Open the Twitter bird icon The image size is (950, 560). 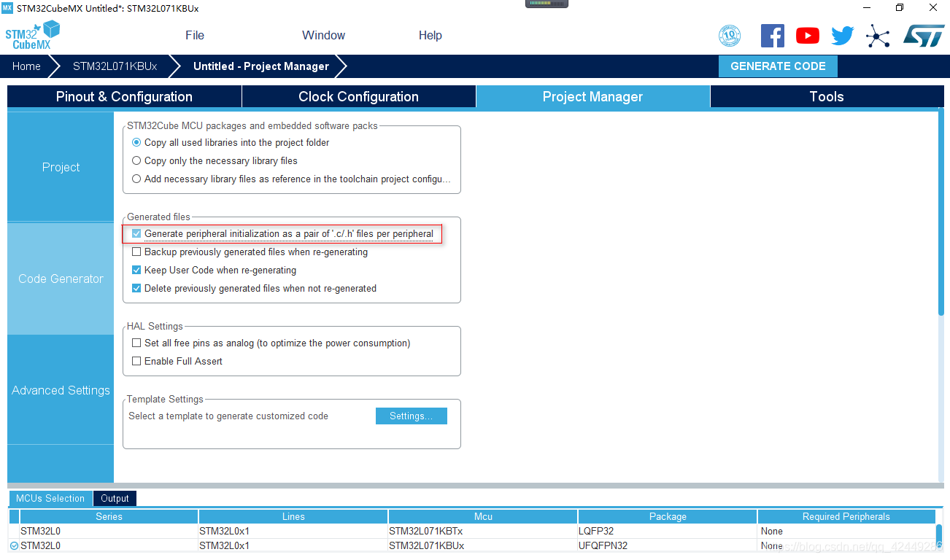tap(842, 35)
